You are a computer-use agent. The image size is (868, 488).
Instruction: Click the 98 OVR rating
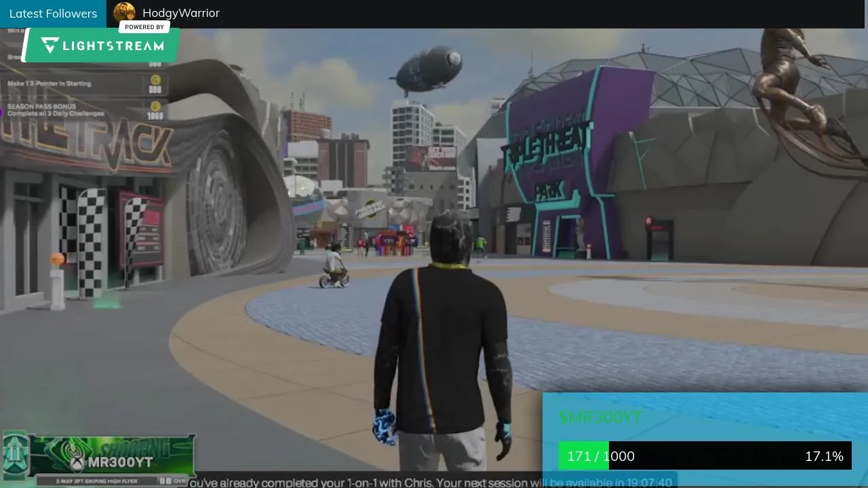172,481
